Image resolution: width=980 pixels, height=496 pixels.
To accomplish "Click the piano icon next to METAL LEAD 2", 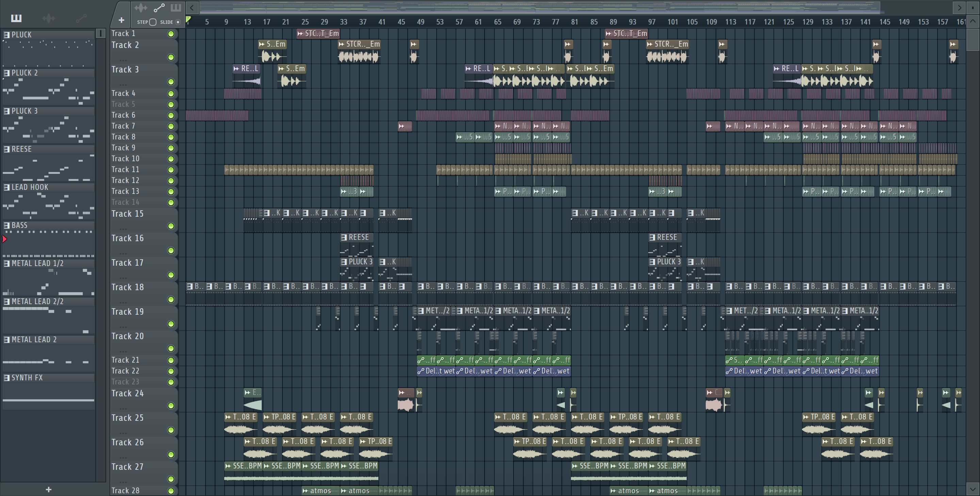I will (6, 340).
